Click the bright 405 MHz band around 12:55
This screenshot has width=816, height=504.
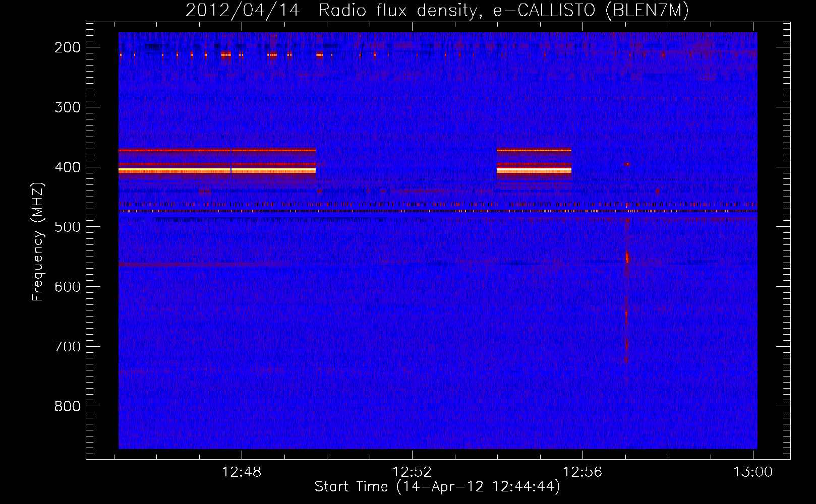pyautogui.click(x=534, y=171)
